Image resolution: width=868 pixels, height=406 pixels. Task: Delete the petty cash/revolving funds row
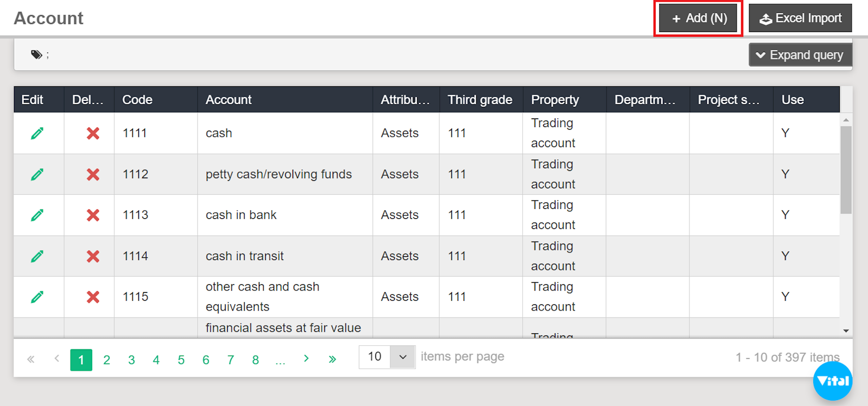(x=93, y=174)
